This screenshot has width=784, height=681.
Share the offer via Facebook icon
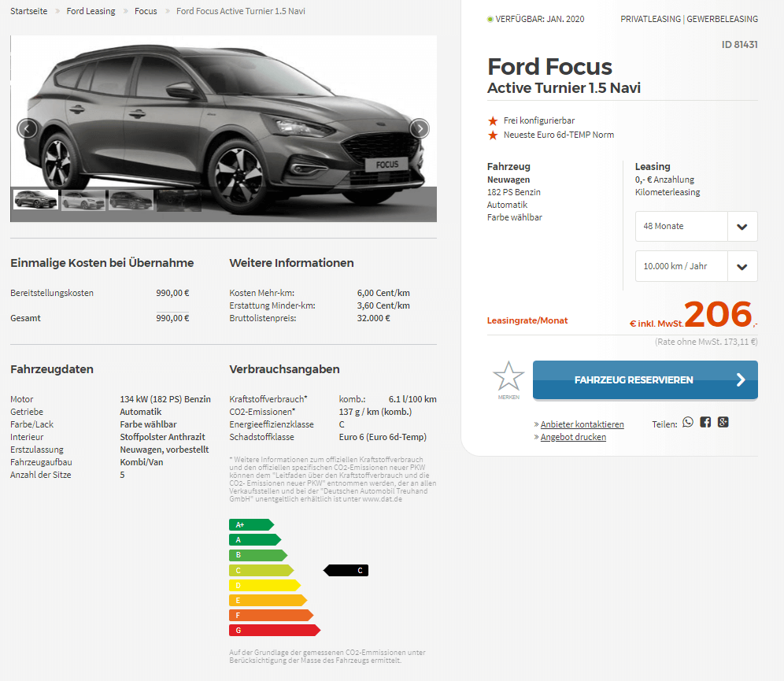click(705, 423)
